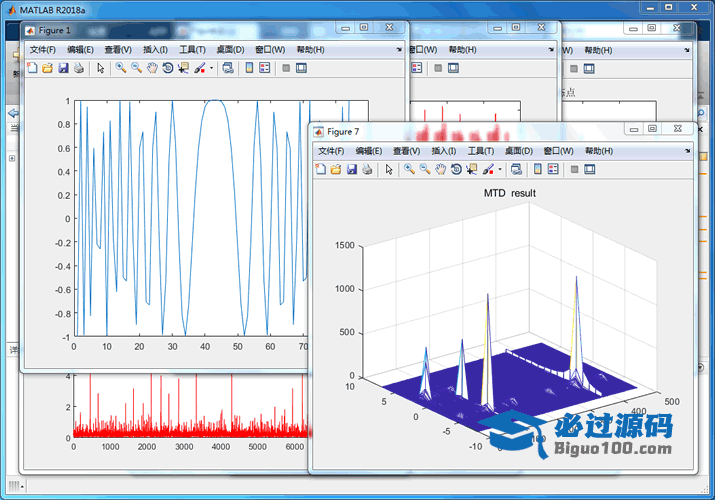The height and width of the screenshot is (500, 715).
Task: Select the Pan hand tool in Figure 1
Action: (152, 68)
